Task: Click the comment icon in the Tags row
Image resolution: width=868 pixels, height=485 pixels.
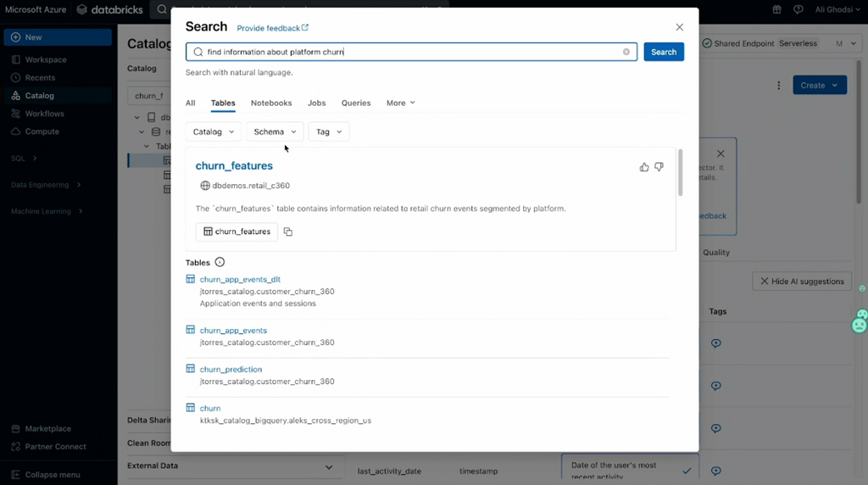Action: click(x=715, y=343)
